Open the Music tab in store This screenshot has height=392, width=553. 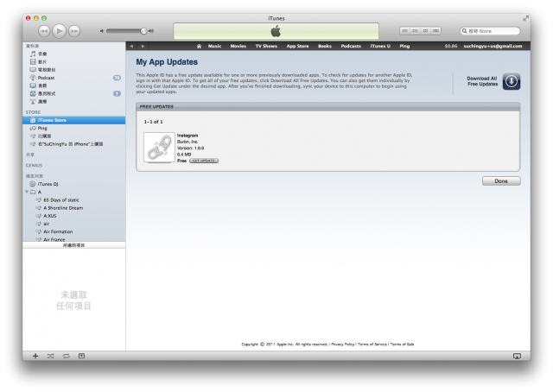[214, 46]
